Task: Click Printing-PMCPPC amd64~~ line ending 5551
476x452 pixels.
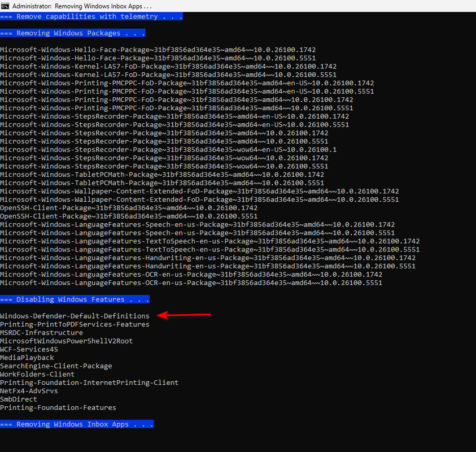Action: click(177, 108)
